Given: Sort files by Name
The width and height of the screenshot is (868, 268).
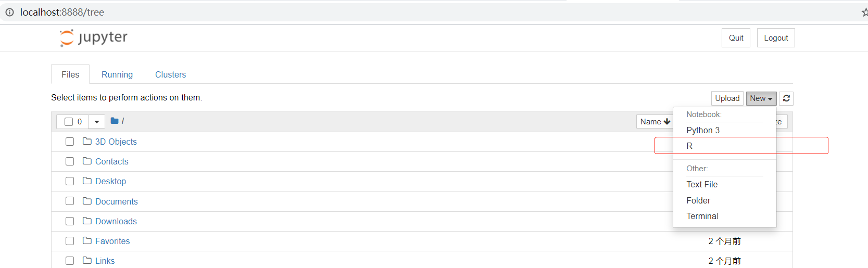Looking at the screenshot, I should click(x=655, y=122).
